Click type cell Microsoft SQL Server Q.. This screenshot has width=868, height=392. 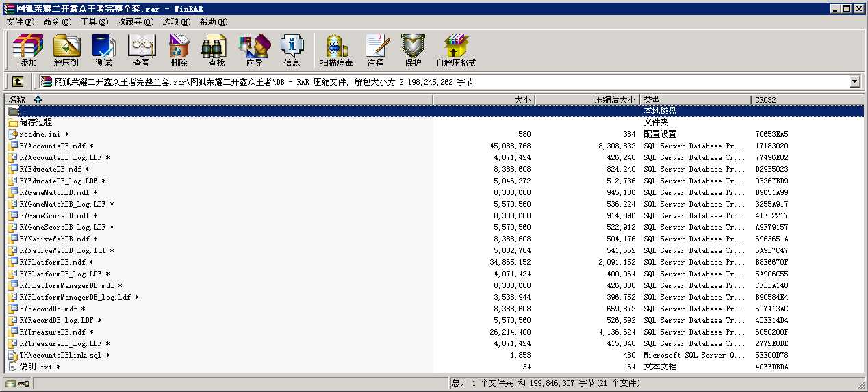click(x=693, y=355)
